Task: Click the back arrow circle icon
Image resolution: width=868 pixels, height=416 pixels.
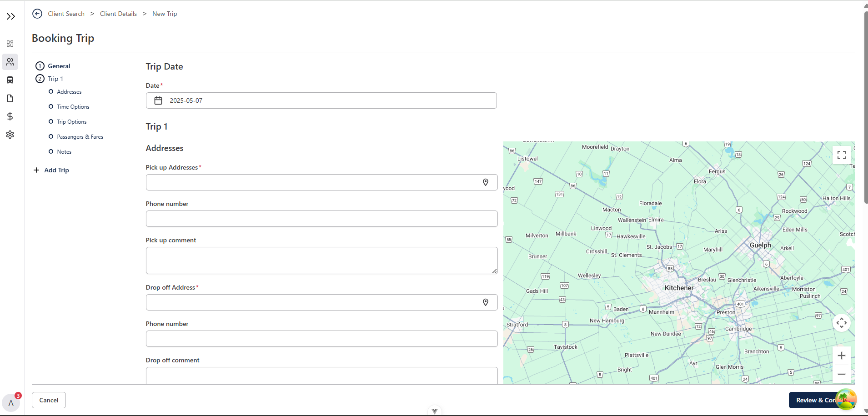Action: pos(37,14)
